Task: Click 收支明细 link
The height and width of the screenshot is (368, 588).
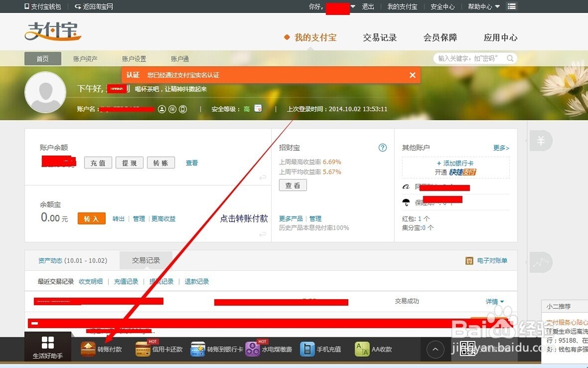Action: pos(91,281)
